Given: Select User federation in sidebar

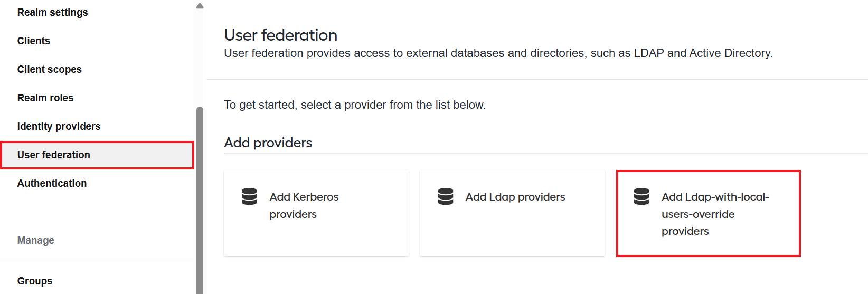Looking at the screenshot, I should coord(97,155).
